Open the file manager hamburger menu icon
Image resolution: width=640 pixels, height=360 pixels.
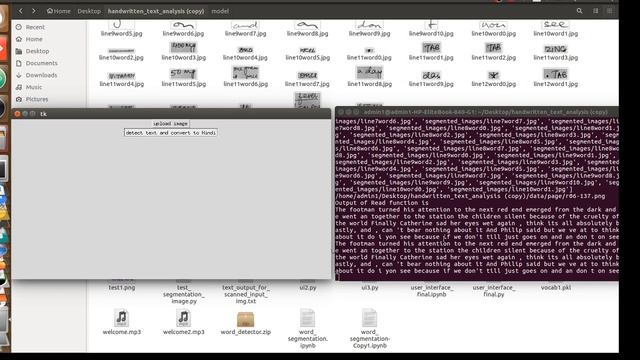click(x=609, y=11)
